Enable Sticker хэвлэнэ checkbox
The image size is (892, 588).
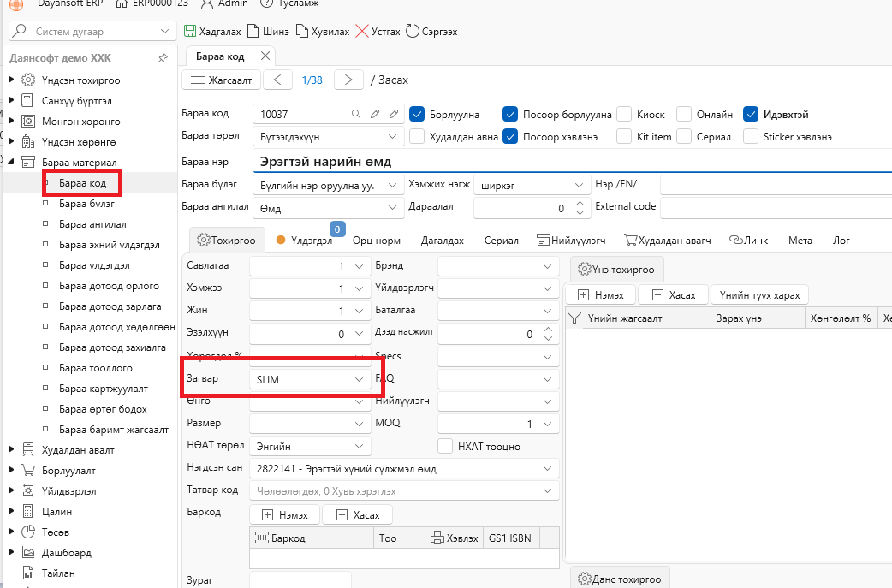pyautogui.click(x=751, y=136)
